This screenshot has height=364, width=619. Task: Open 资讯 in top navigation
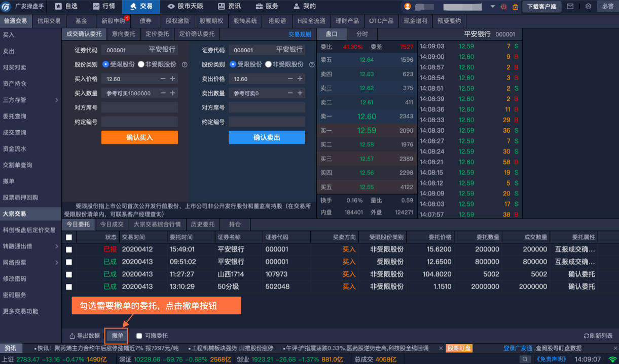pos(230,7)
